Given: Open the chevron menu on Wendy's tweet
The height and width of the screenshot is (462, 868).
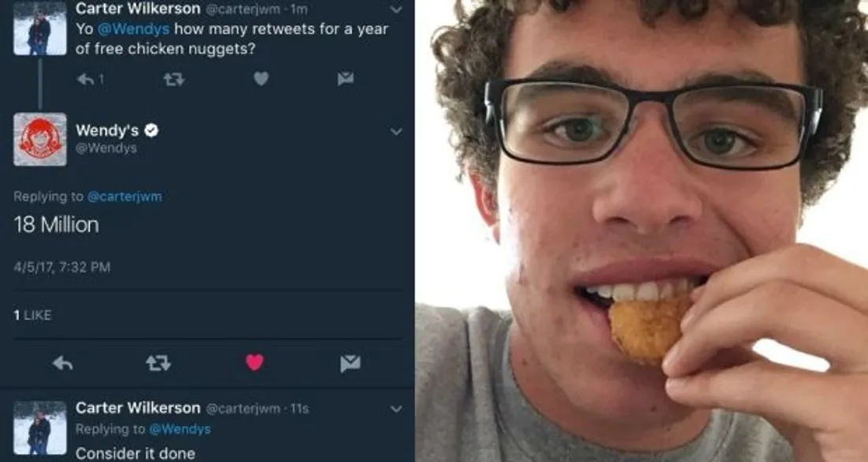Looking at the screenshot, I should 396,132.
